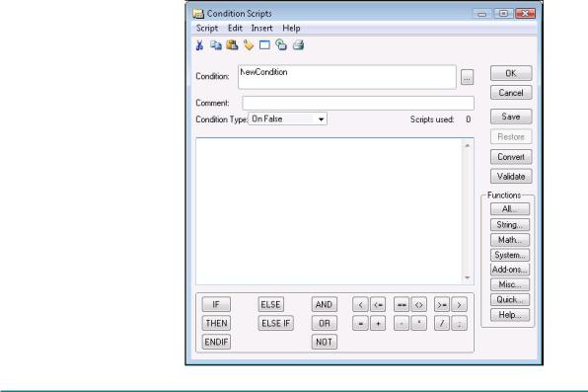Click the Save button
Image resolution: width=588 pixels, height=392 pixels.
511,117
